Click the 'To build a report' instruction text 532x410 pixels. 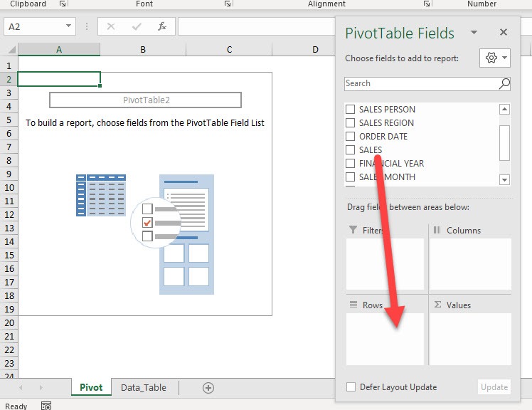tap(145, 123)
